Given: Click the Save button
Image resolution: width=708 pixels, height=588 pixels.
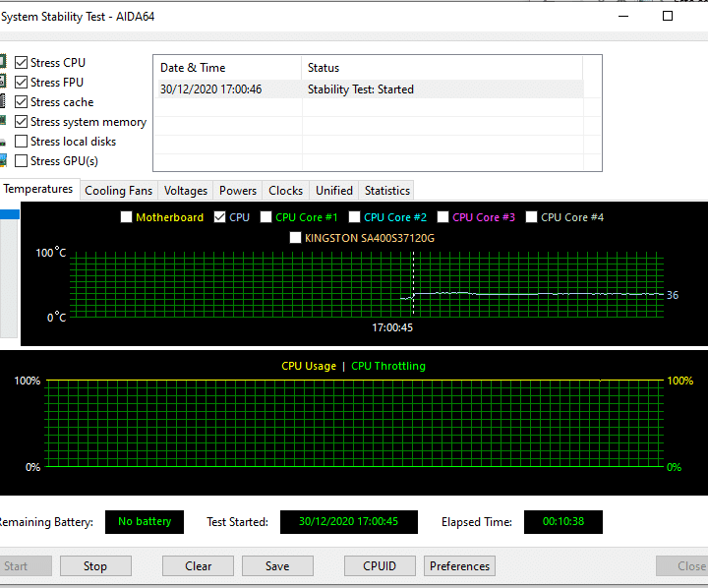Looking at the screenshot, I should click(x=277, y=565).
